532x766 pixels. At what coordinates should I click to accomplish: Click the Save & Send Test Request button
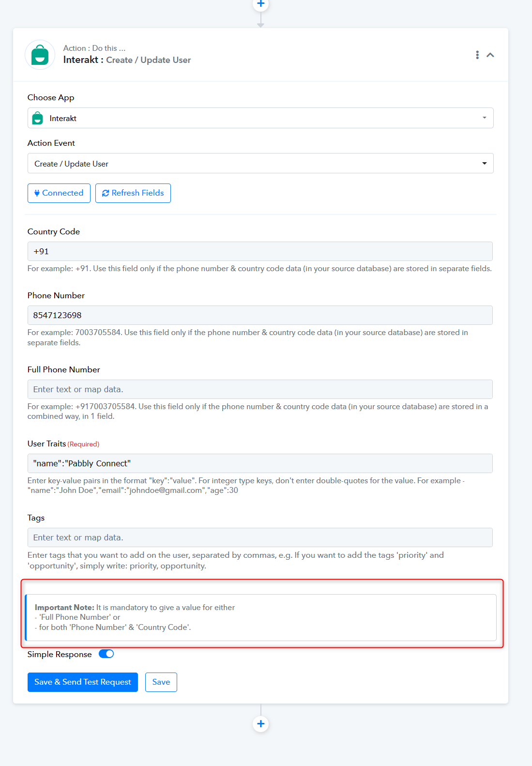(83, 682)
